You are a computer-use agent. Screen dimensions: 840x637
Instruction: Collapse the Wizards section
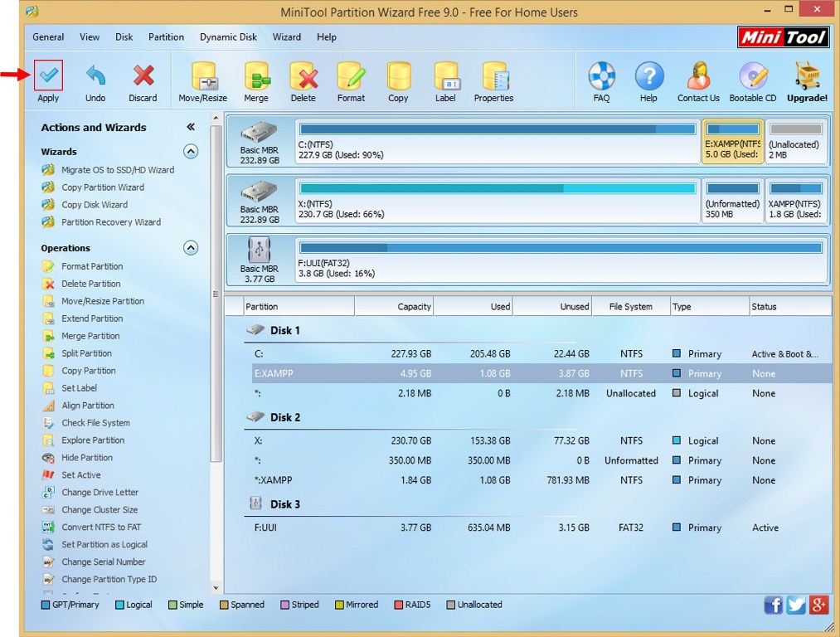click(x=191, y=152)
